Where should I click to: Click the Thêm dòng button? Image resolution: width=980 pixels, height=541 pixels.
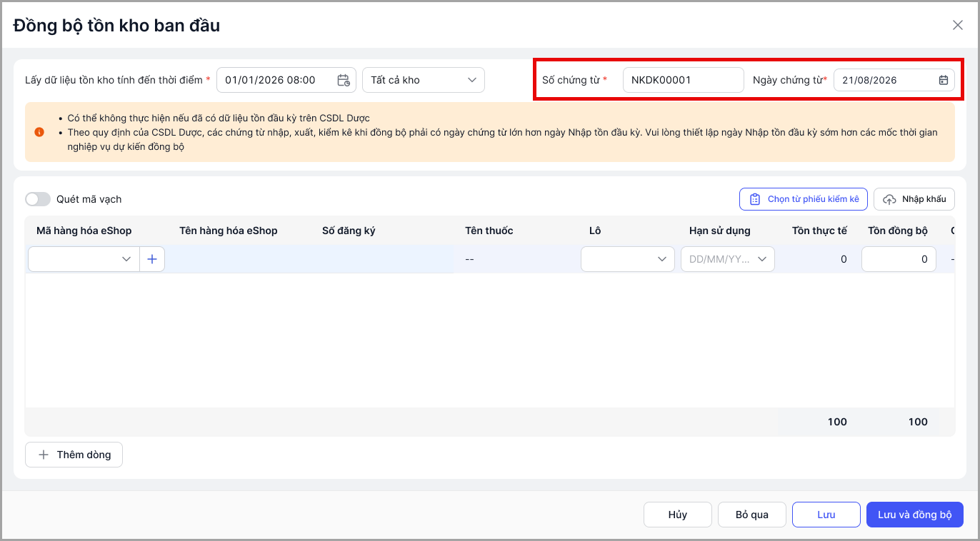(74, 455)
